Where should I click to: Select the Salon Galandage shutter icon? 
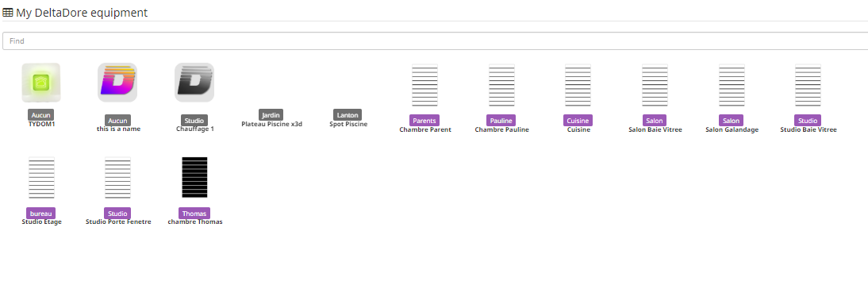(732, 86)
